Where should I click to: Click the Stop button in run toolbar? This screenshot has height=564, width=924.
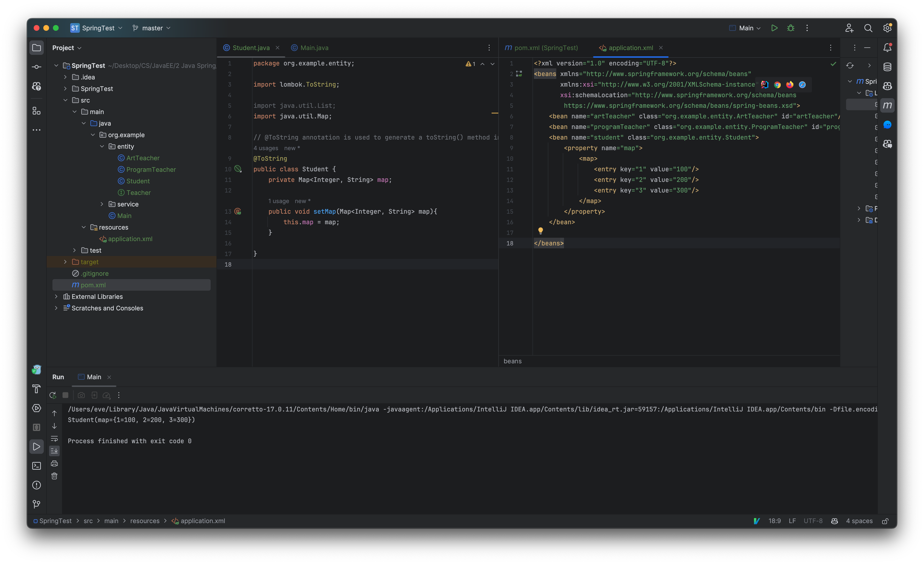pos(65,395)
